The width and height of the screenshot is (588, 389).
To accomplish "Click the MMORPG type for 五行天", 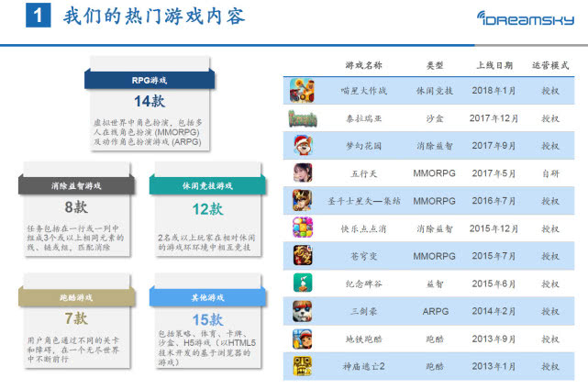I will tap(434, 173).
